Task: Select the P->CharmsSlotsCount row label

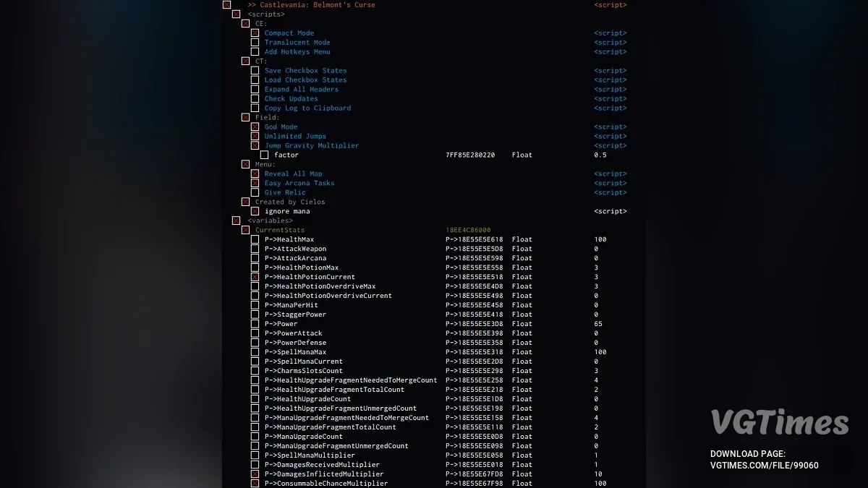Action: point(304,372)
